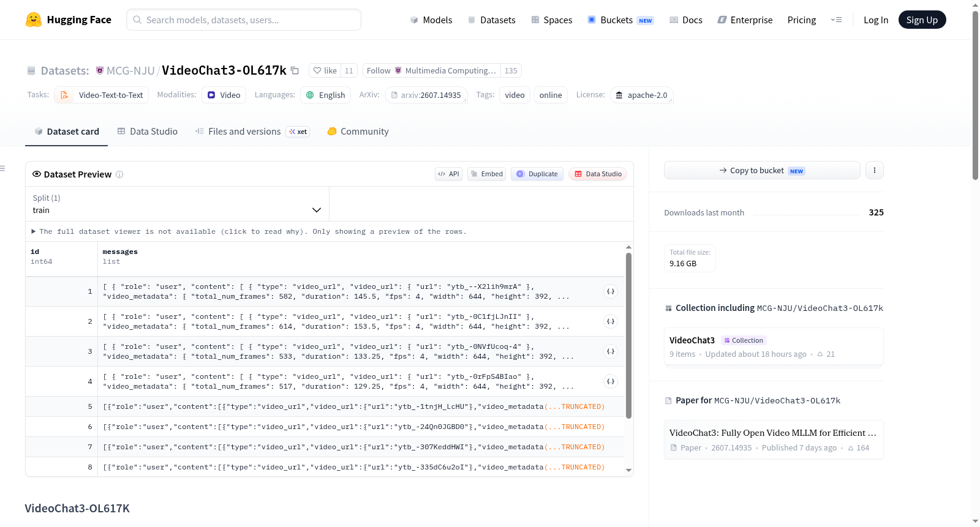Duplicate this dataset

(537, 174)
